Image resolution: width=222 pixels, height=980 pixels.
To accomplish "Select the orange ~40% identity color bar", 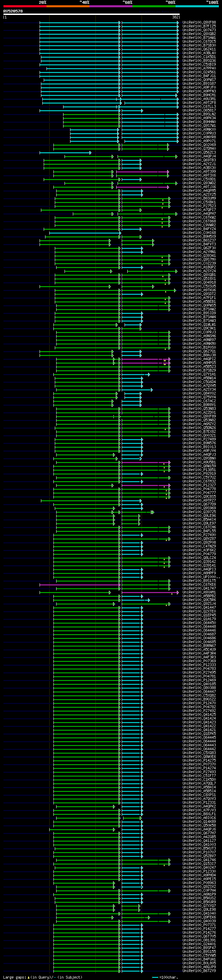I will [68, 6].
